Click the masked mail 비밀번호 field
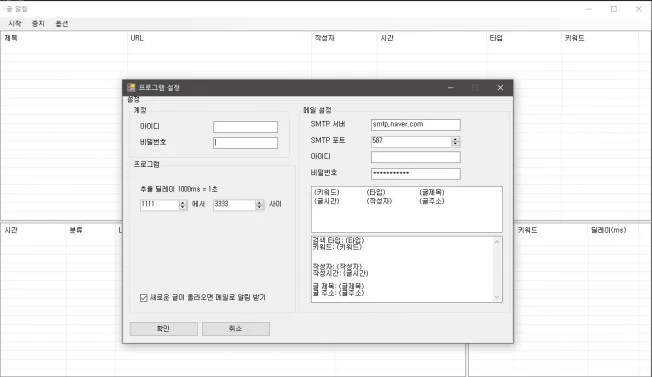The height and width of the screenshot is (377, 652). 415,174
